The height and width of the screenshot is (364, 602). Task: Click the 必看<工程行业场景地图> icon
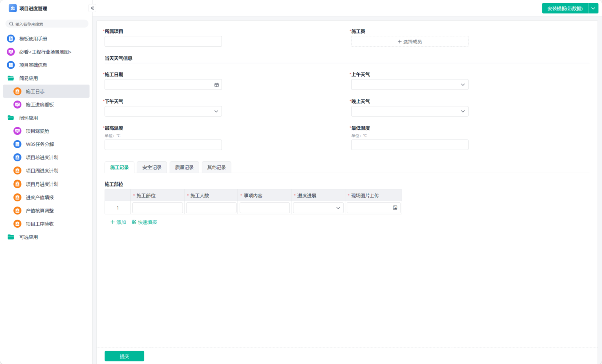(x=11, y=52)
